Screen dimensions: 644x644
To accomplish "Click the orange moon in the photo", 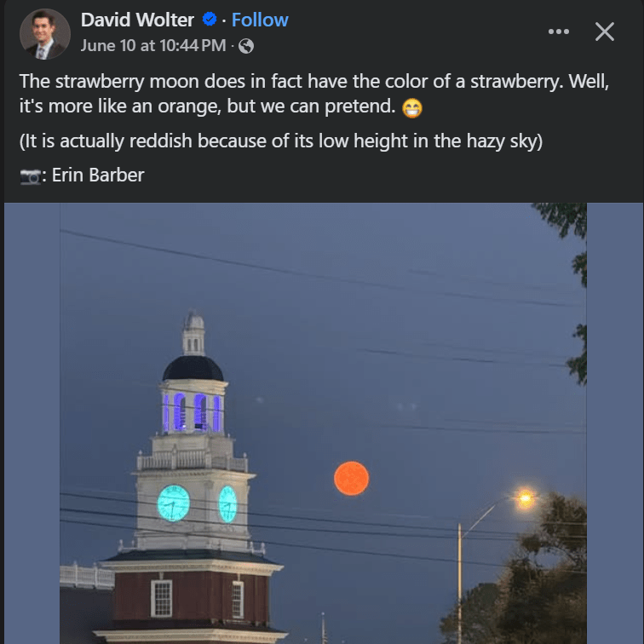I will click(x=351, y=478).
